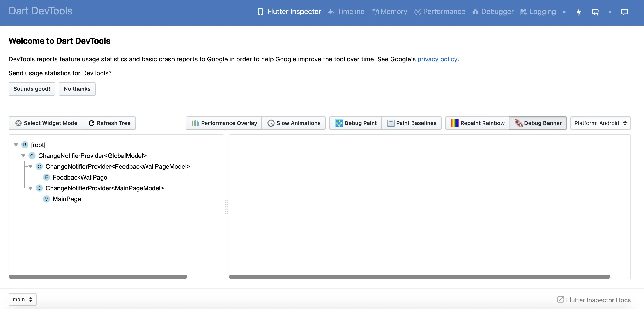Open the send feedback chat bubble icon

click(x=625, y=12)
